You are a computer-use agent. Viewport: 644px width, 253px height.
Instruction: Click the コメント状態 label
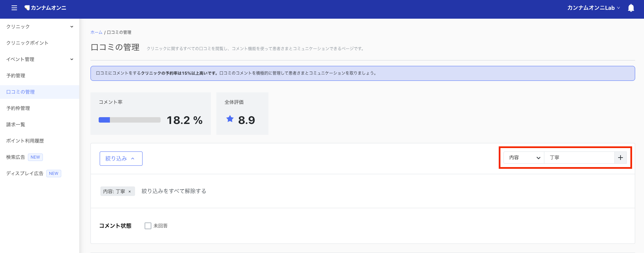tap(115, 226)
